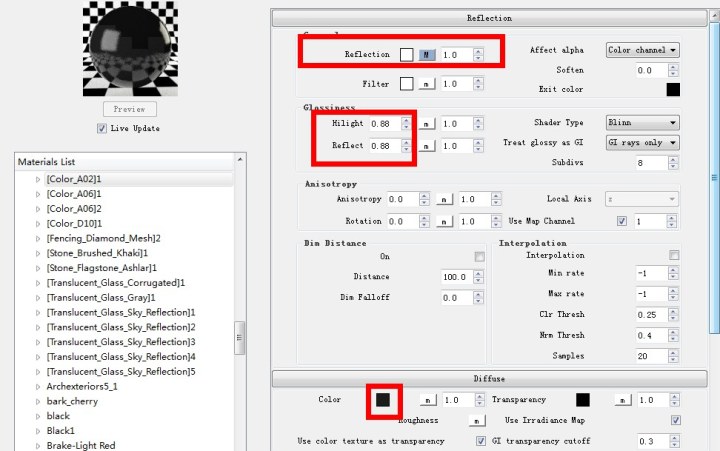The width and height of the screenshot is (720, 451).
Task: Click the Reflect glossiness map 'm' button
Action: 427,146
